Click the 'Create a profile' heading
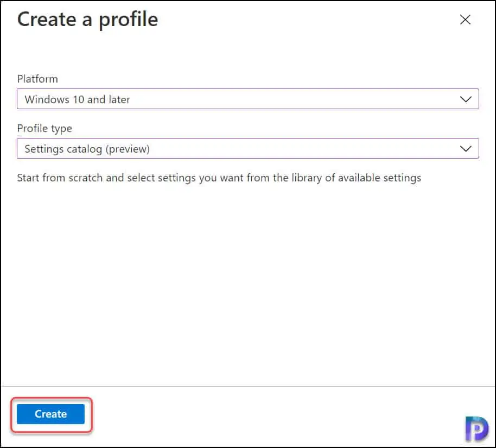The width and height of the screenshot is (496, 448). [x=87, y=20]
